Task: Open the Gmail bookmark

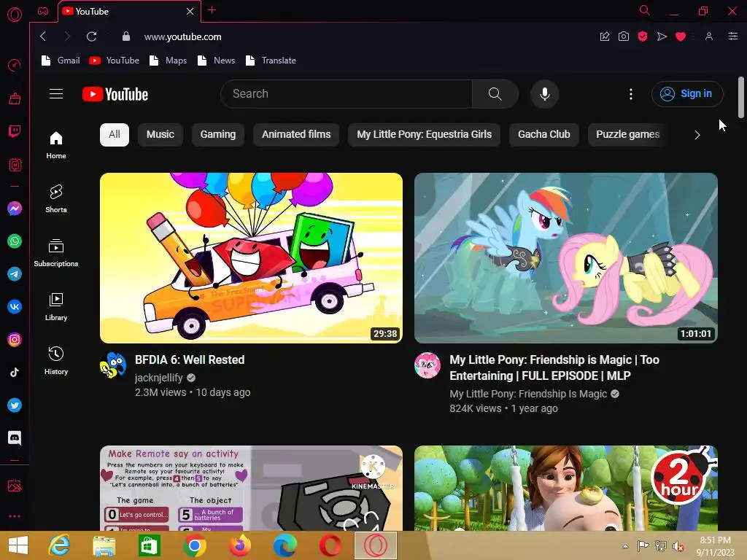Action: click(61, 61)
